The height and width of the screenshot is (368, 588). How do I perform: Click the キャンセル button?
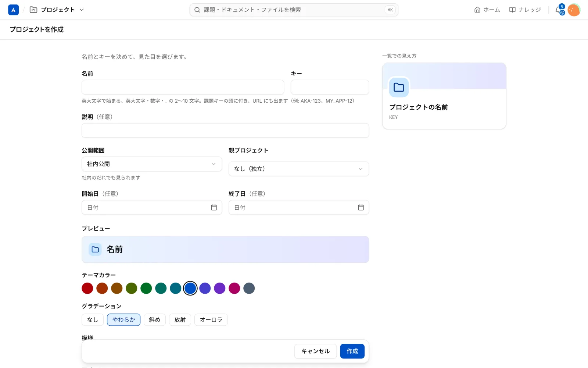[316, 351]
